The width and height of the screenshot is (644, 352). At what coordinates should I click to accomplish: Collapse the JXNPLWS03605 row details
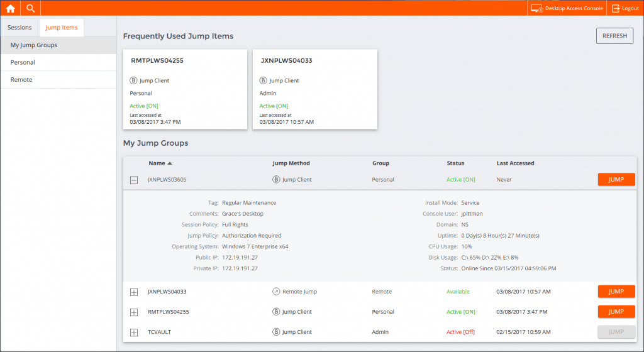pyautogui.click(x=134, y=180)
